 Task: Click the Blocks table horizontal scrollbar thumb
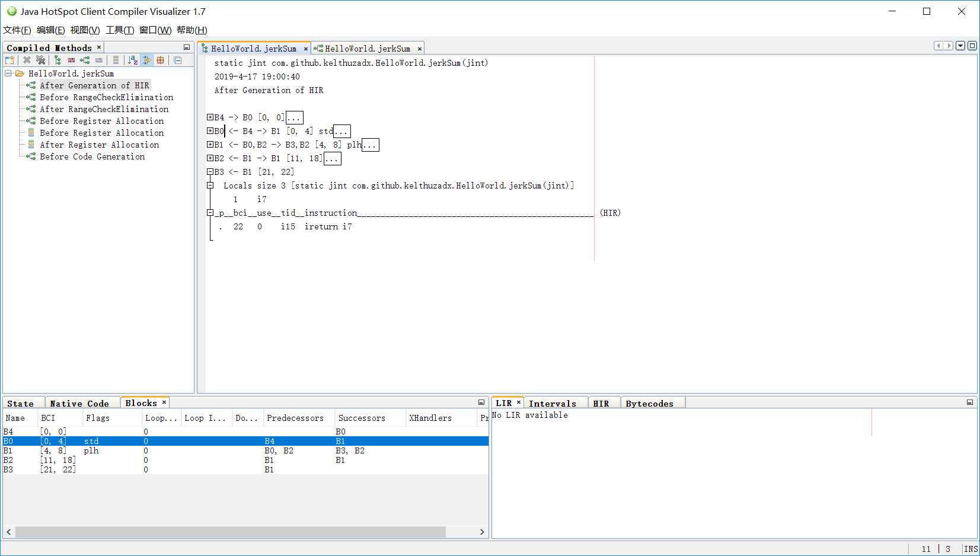[231, 532]
